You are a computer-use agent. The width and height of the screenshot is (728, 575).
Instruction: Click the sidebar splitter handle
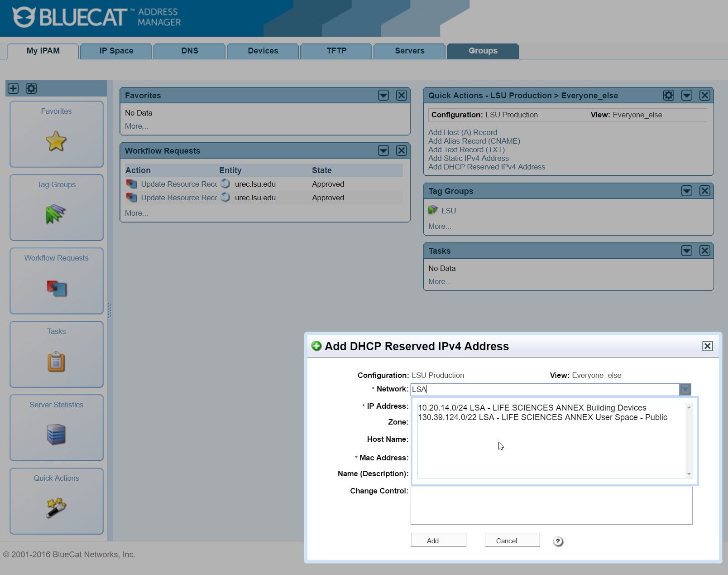[110, 310]
